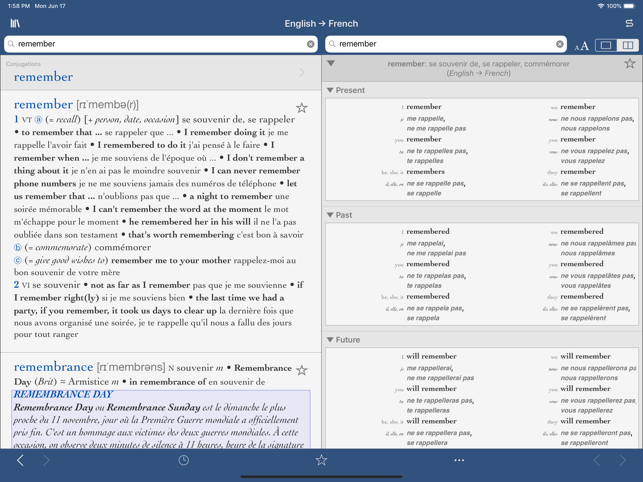Go back using left pane back arrow

20,460
